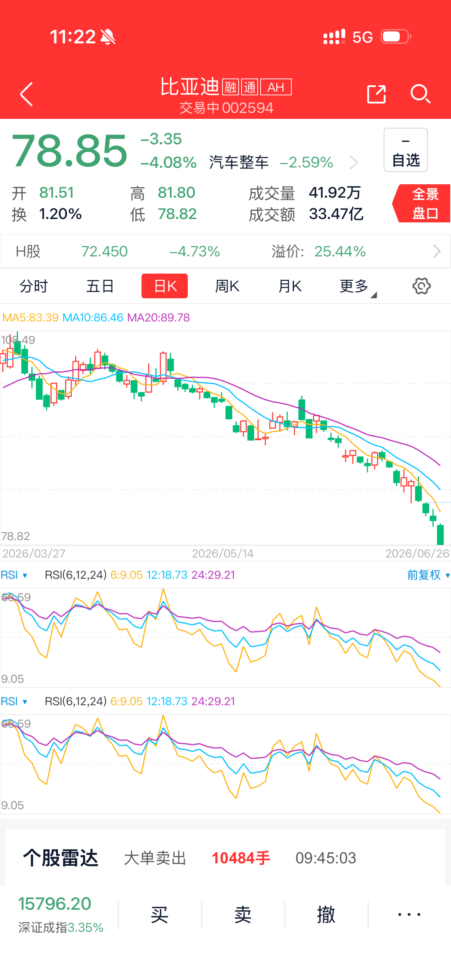Screen dimensions: 451x980
Task: Tap the 5G signal indicator
Action: pos(362,37)
